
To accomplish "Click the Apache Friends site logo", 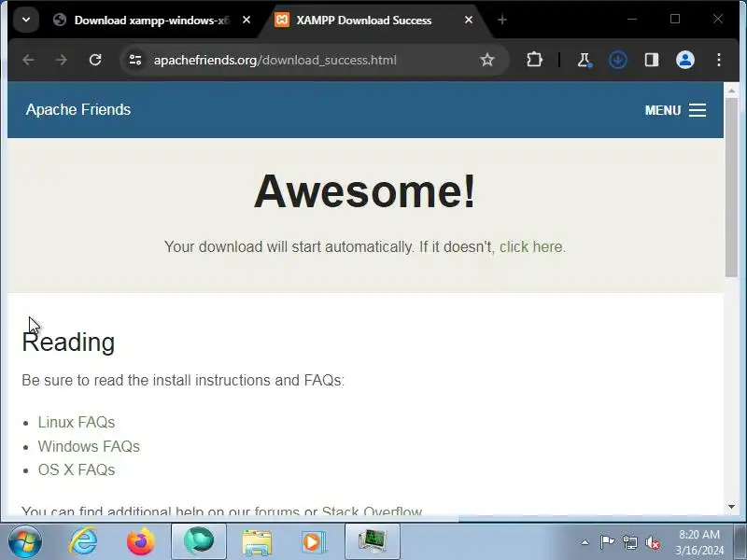I will (x=78, y=109).
